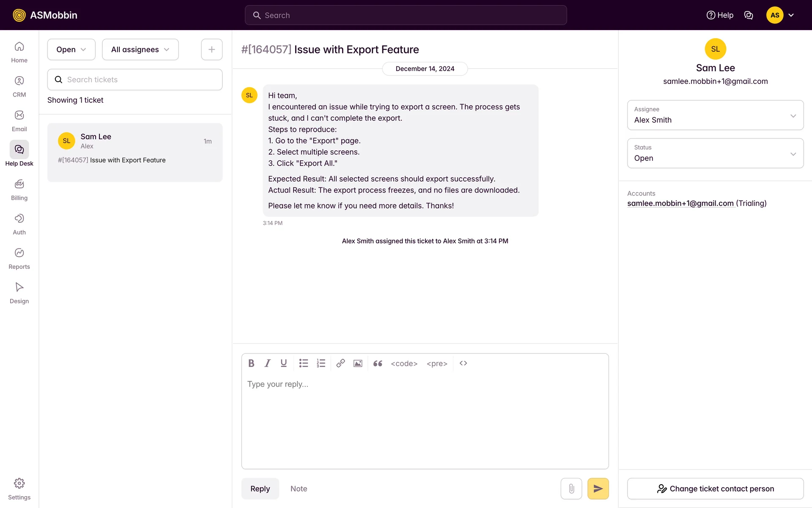812x508 pixels.
Task: Add a blockquote to the reply
Action: (378, 363)
